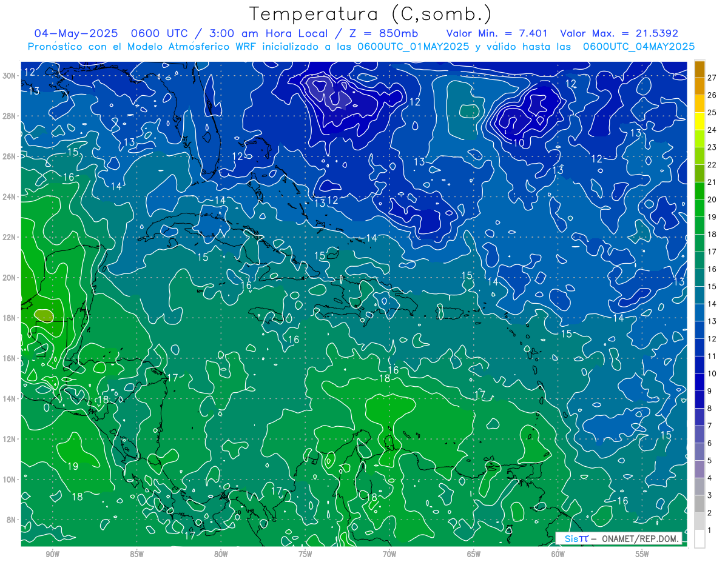The width and height of the screenshot is (728, 562).
Task: Click the '22N' latitude axis label
Action: [x=9, y=237]
